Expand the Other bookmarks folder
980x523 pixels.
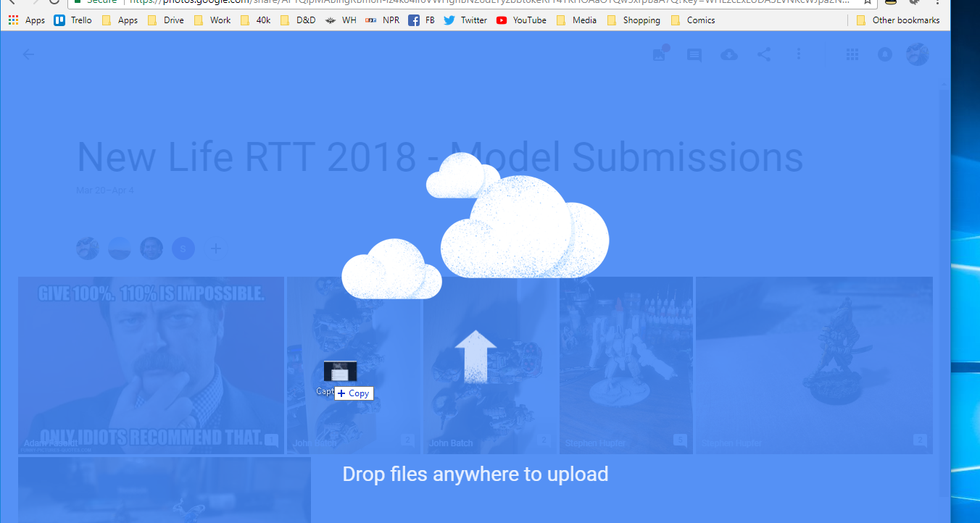(x=897, y=20)
